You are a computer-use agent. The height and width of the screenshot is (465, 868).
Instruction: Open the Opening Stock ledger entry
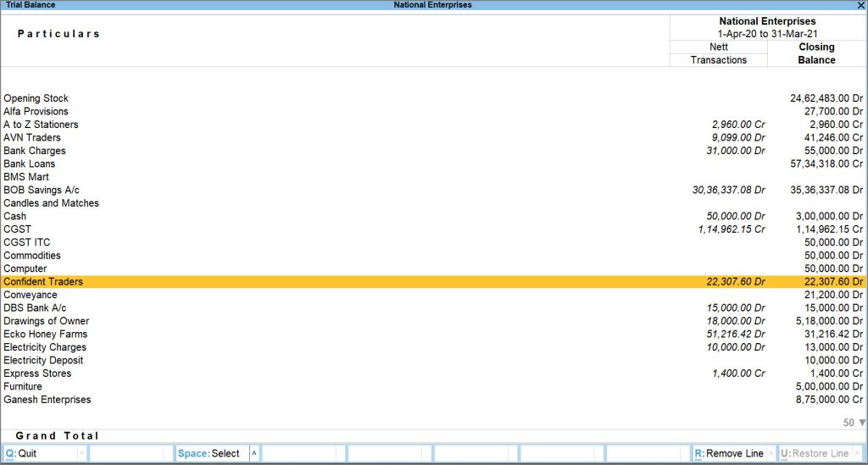pyautogui.click(x=36, y=98)
